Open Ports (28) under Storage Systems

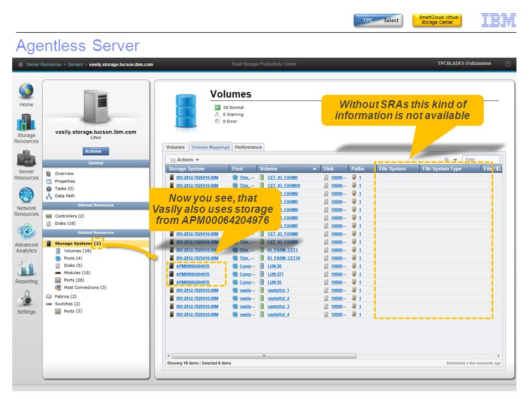point(74,280)
